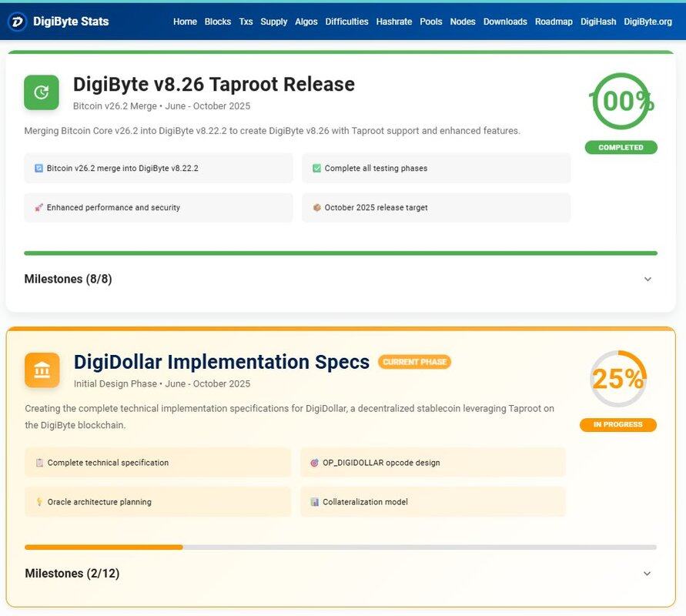
Task: Click the chart icon beside Collateralization model
Action: click(x=315, y=502)
